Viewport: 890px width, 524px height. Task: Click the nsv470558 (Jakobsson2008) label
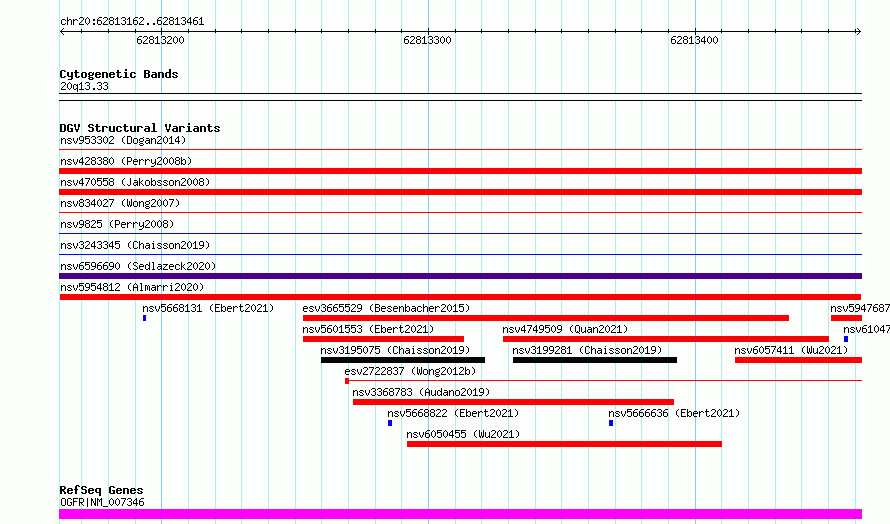[135, 182]
